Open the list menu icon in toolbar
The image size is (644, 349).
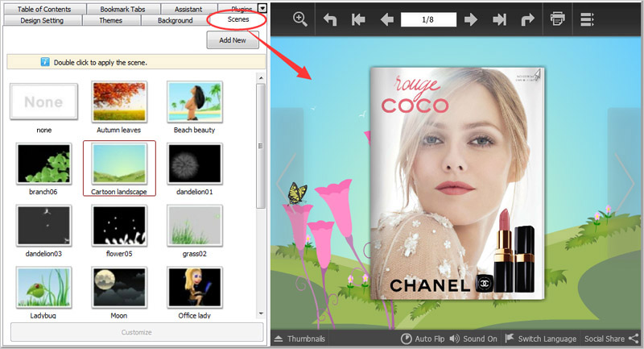[x=587, y=19]
